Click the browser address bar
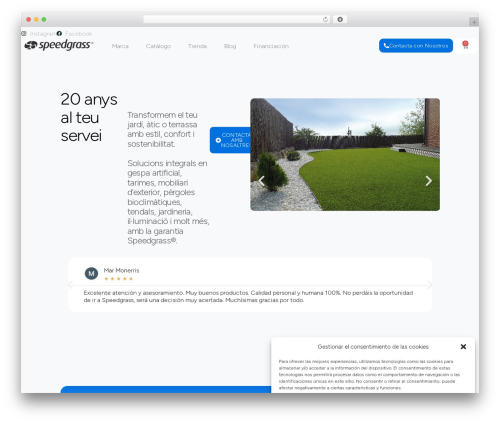Viewport: 500px width, 423px height. tap(233, 19)
